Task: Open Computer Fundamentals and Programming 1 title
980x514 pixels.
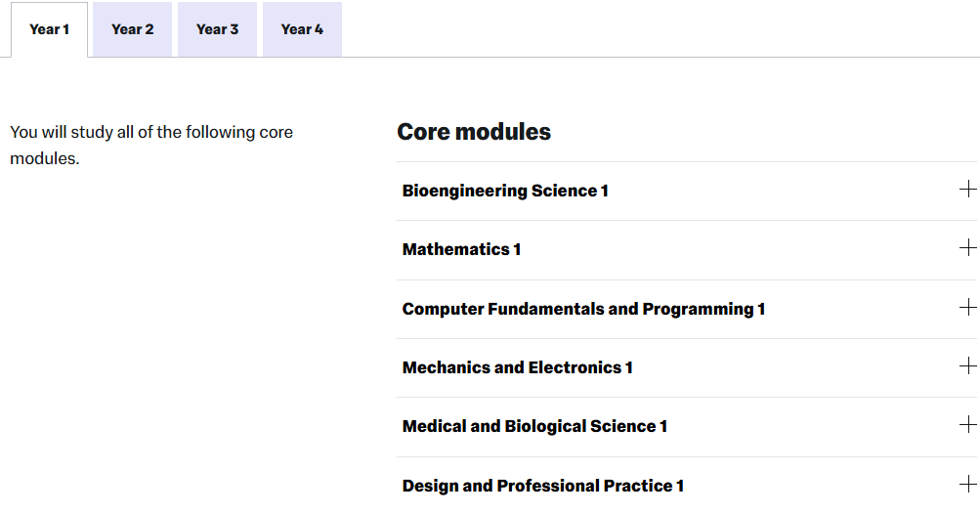Action: coord(583,309)
